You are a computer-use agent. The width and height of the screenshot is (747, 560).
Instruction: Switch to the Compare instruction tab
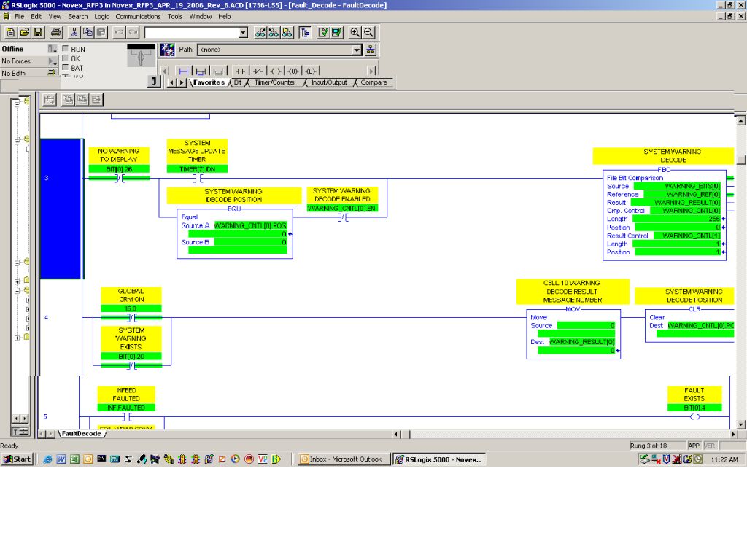coord(374,82)
